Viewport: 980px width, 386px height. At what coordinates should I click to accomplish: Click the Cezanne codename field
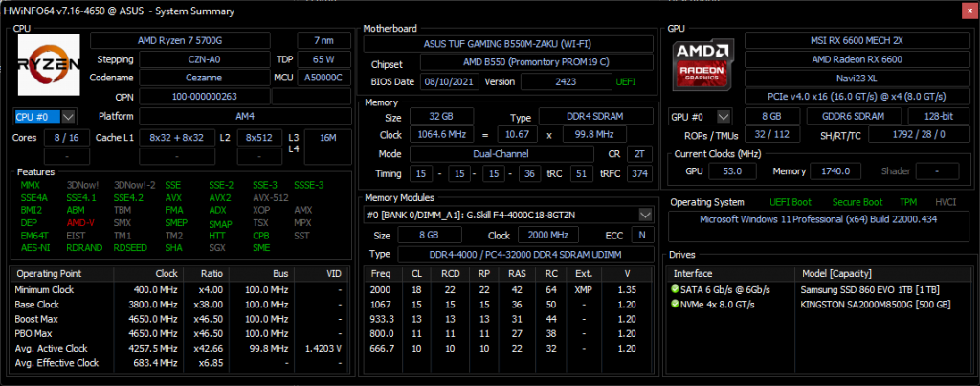pyautogui.click(x=204, y=78)
